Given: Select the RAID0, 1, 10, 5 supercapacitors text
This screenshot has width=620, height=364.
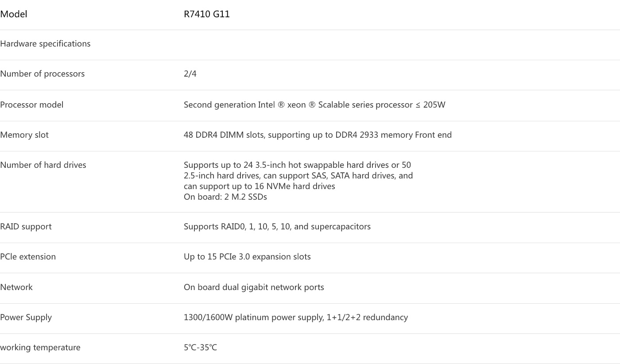Looking at the screenshot, I should (x=277, y=227).
